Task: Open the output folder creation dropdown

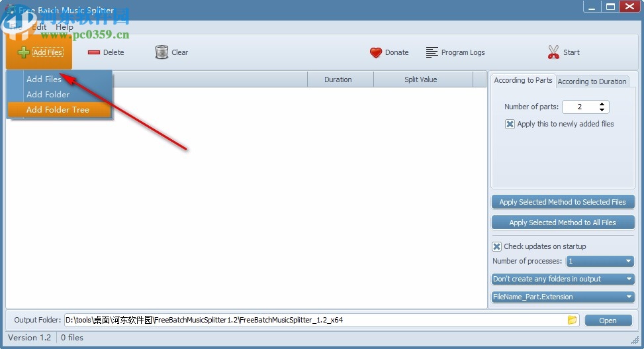Action: [563, 279]
